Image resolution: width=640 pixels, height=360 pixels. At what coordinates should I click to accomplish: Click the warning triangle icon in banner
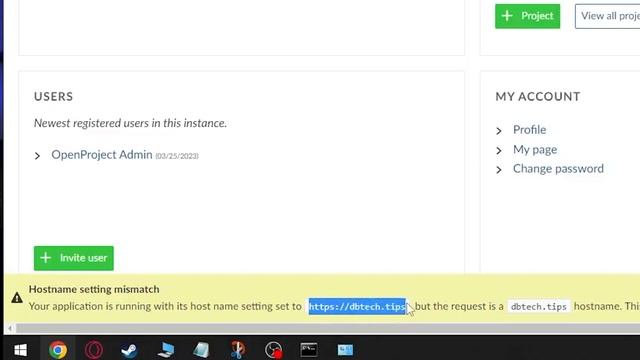(17, 298)
